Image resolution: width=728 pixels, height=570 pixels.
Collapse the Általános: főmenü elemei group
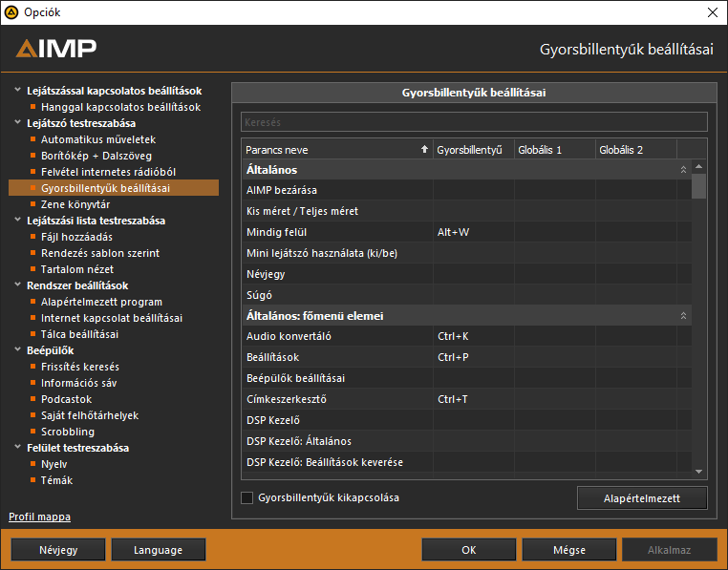683,316
